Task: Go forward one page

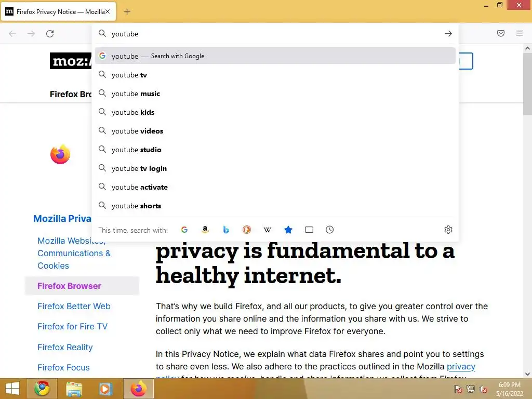Action: [x=31, y=34]
